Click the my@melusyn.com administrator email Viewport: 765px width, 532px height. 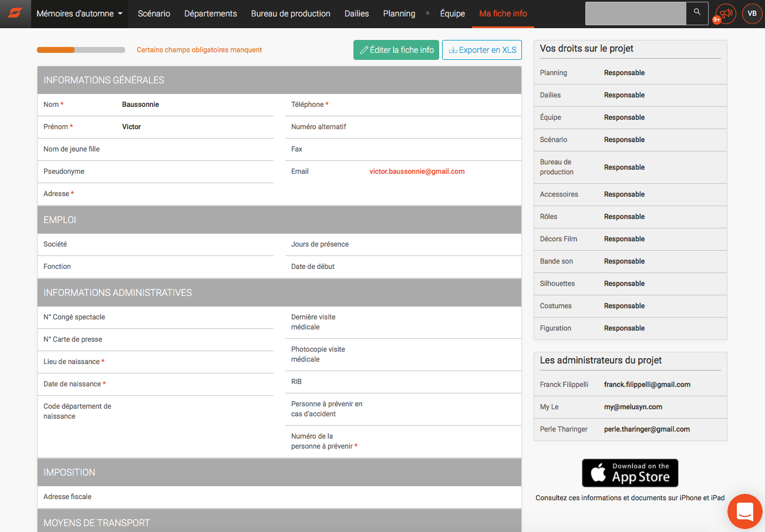click(633, 407)
